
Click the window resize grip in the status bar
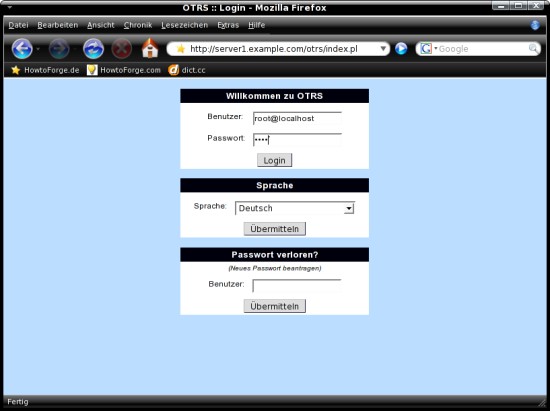coord(542,402)
